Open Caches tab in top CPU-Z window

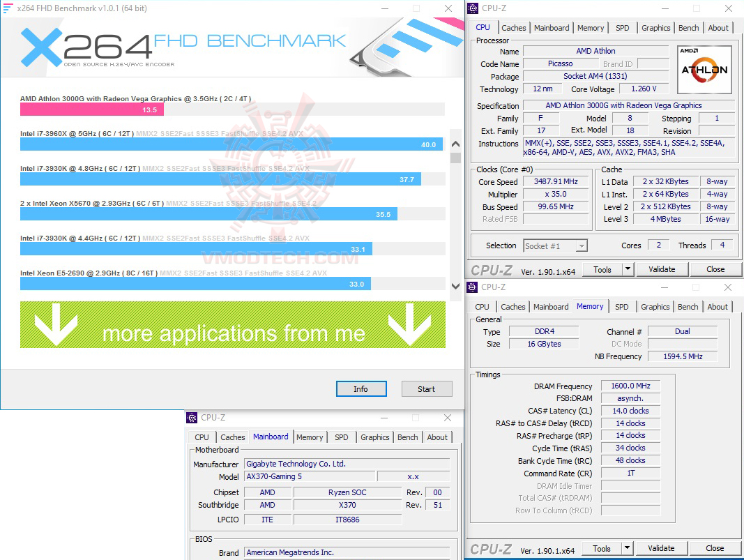(x=513, y=28)
